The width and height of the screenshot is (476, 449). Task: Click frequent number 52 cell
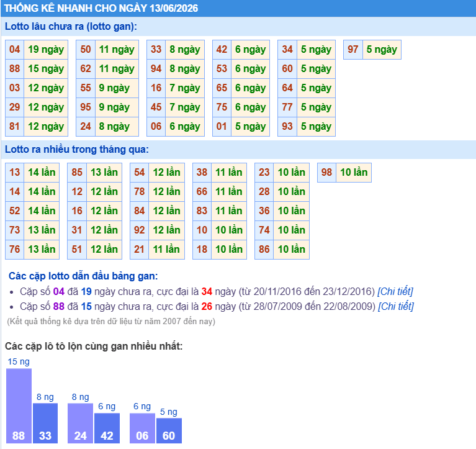coord(14,211)
